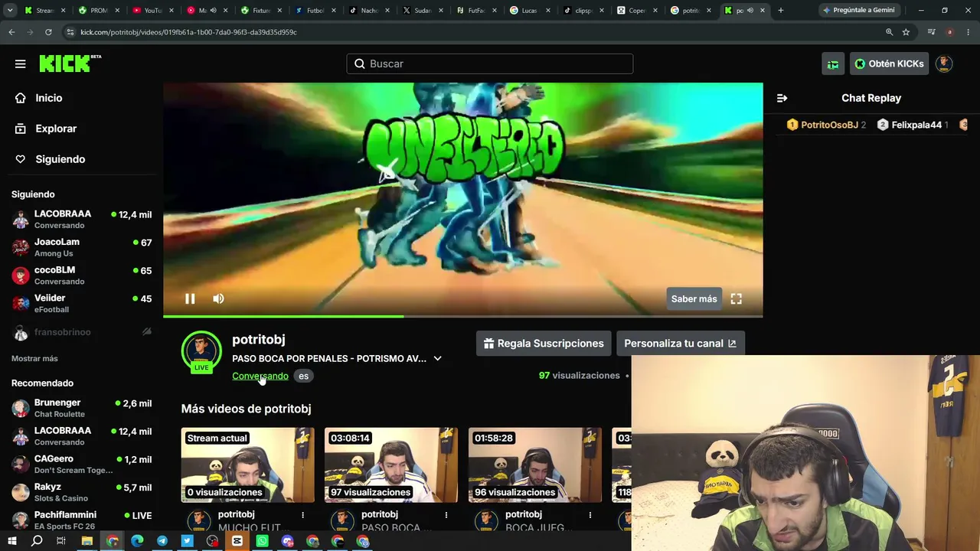This screenshot has width=980, height=551.
Task: Open the potritobj channel avatar
Action: [201, 351]
